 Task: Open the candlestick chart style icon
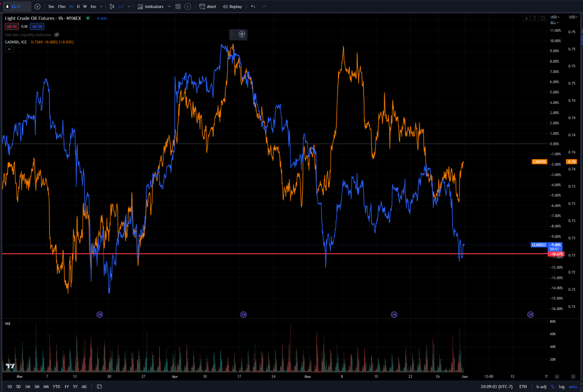(111, 6)
